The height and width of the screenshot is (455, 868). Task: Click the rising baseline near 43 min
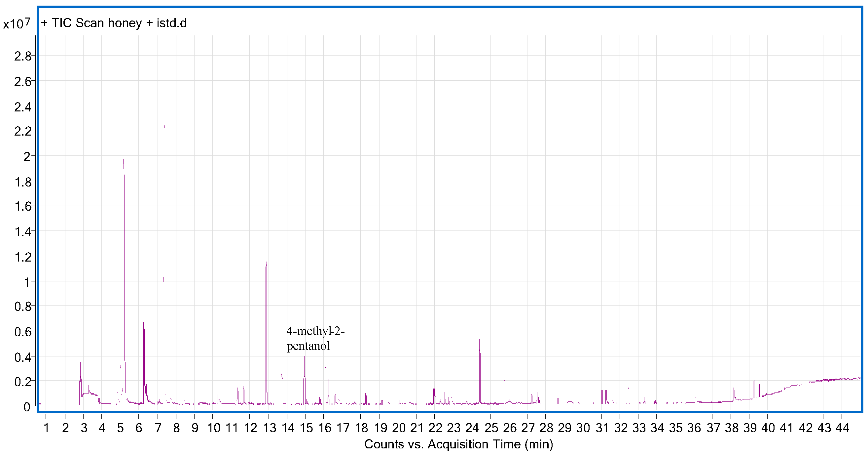click(823, 380)
